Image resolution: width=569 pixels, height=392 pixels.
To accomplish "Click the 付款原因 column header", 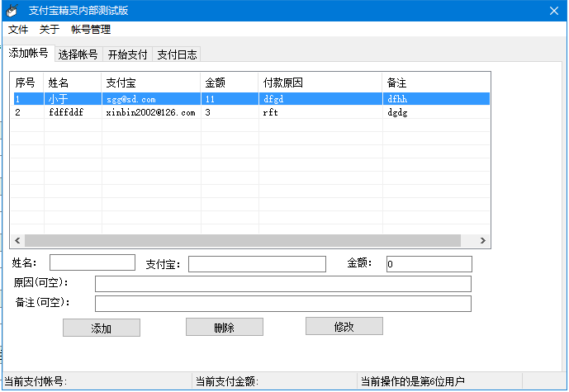I will (320, 83).
